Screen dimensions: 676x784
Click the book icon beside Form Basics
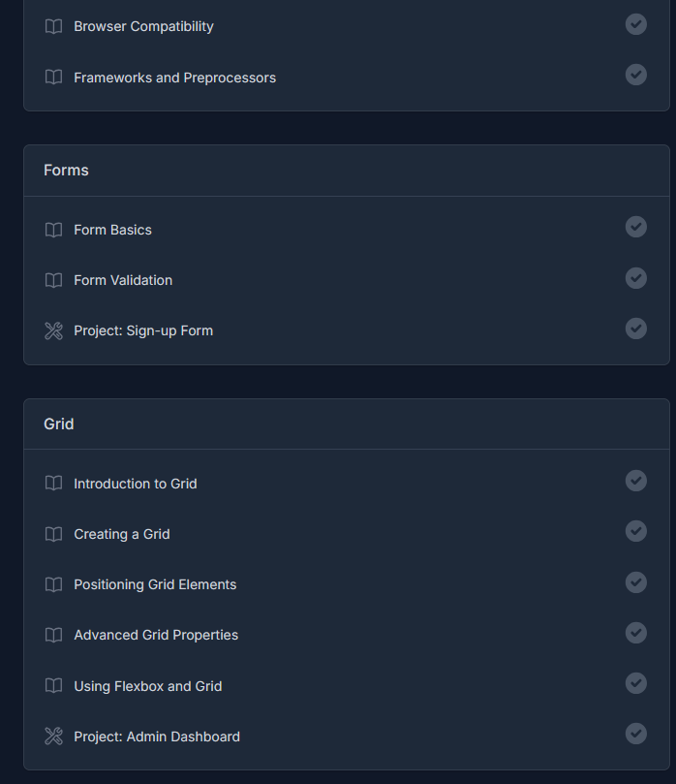pyautogui.click(x=53, y=230)
